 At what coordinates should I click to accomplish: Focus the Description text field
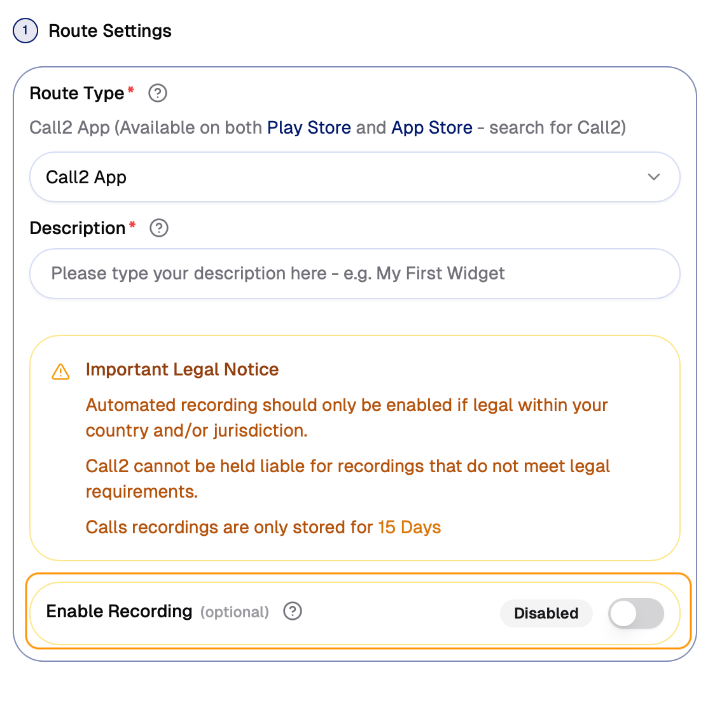[354, 274]
